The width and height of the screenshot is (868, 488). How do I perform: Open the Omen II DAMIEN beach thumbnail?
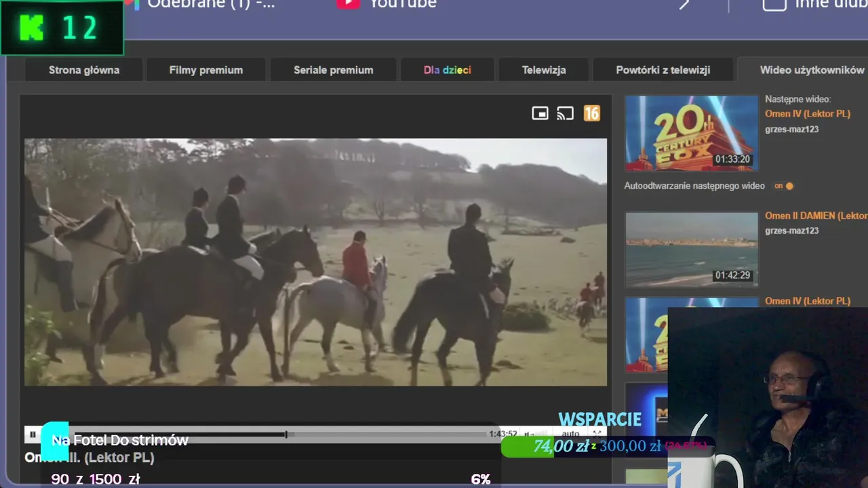(691, 249)
